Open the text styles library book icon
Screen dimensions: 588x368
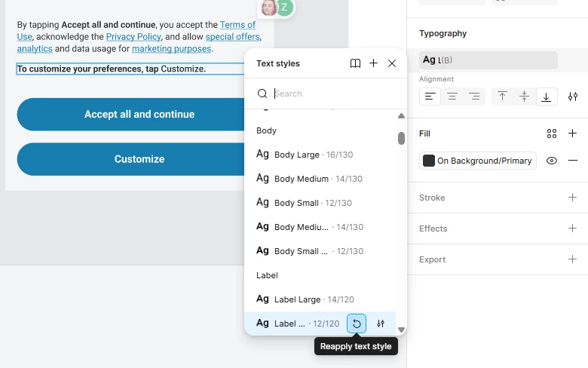coord(355,63)
